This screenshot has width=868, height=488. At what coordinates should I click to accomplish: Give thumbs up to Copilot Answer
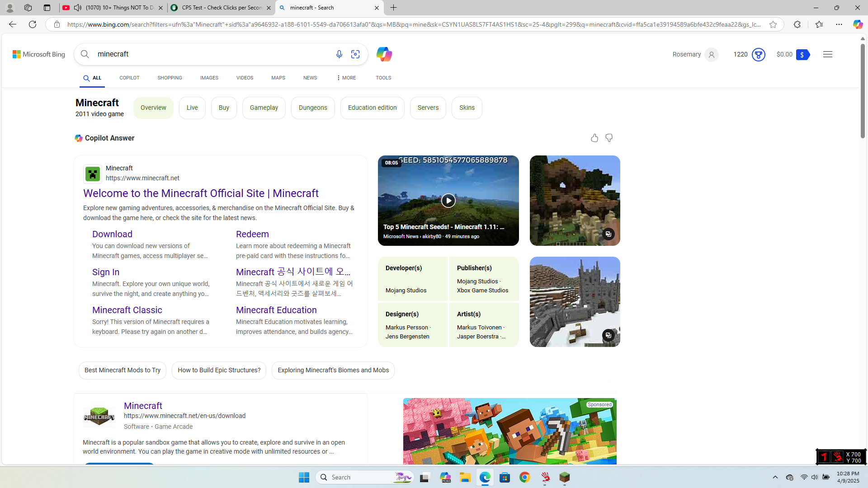(594, 138)
